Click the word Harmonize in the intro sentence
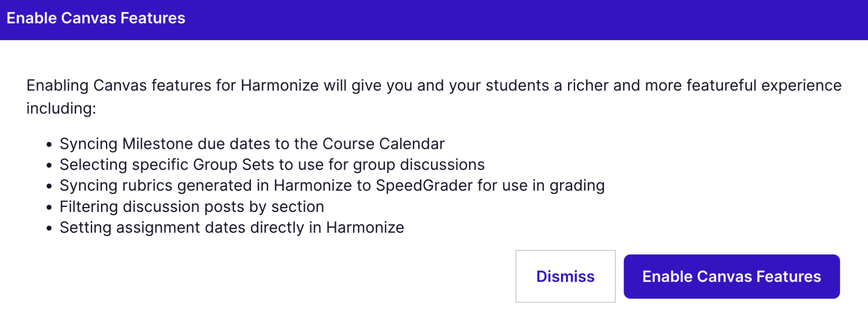Screen dimensions: 868x332 click(x=280, y=86)
